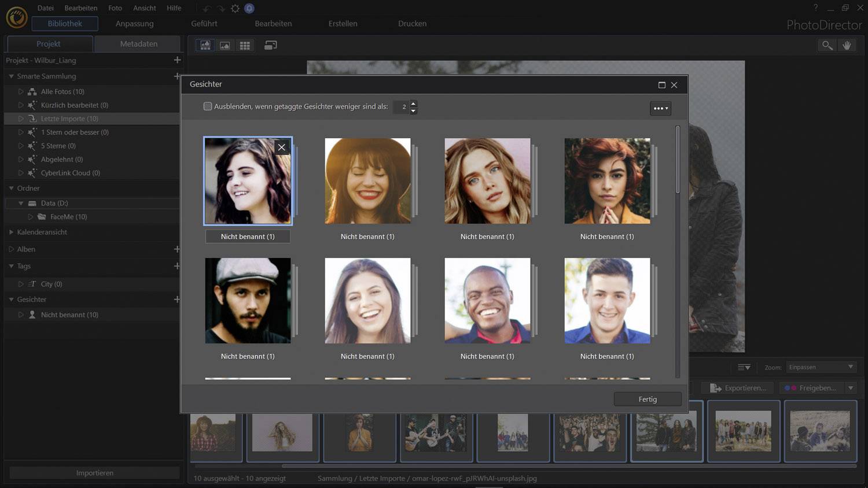Enable hiding faces with few tags checkbox
Image resolution: width=868 pixels, height=488 pixels.
tap(208, 106)
